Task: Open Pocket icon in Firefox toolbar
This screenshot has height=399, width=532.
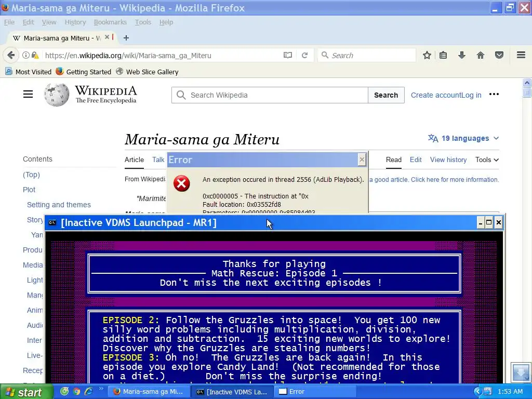Action: 499,55
